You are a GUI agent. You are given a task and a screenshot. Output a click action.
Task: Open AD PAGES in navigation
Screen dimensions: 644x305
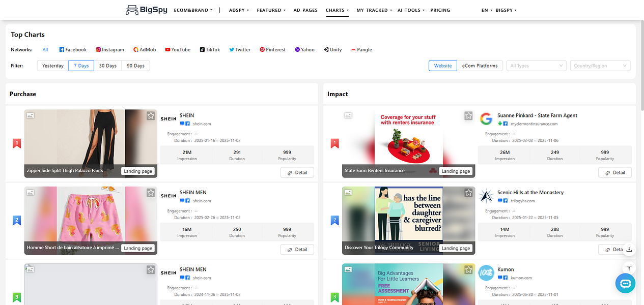point(305,10)
